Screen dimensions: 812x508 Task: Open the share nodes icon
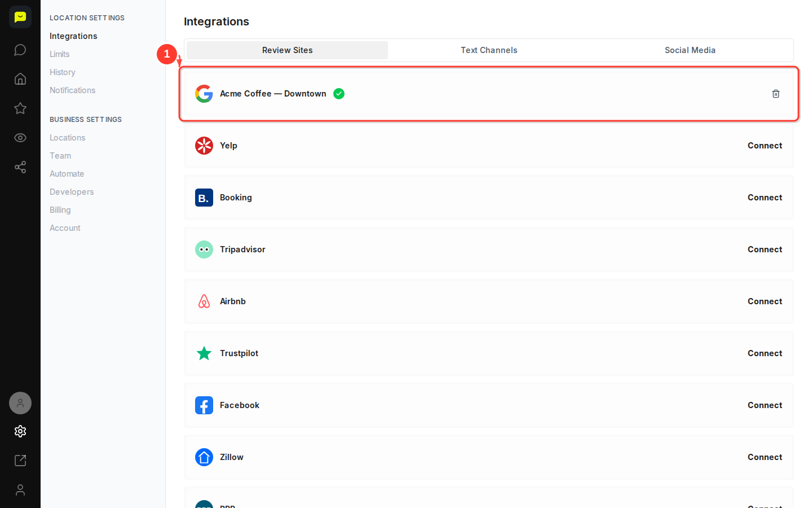click(x=20, y=167)
